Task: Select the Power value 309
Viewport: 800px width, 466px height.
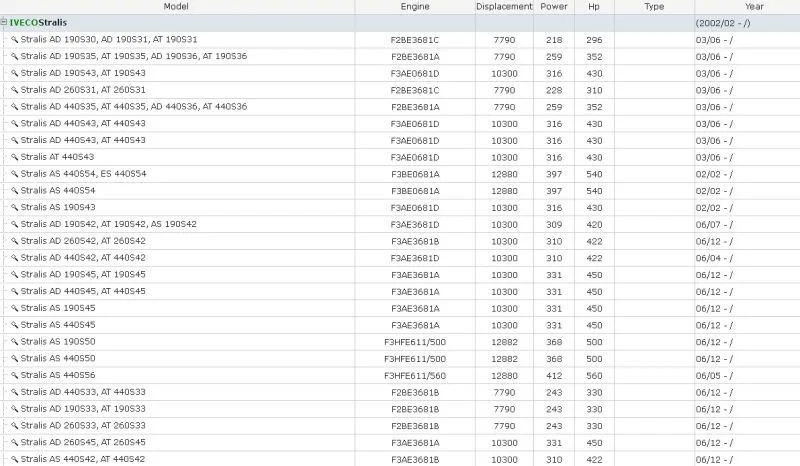Action: pyautogui.click(x=554, y=225)
